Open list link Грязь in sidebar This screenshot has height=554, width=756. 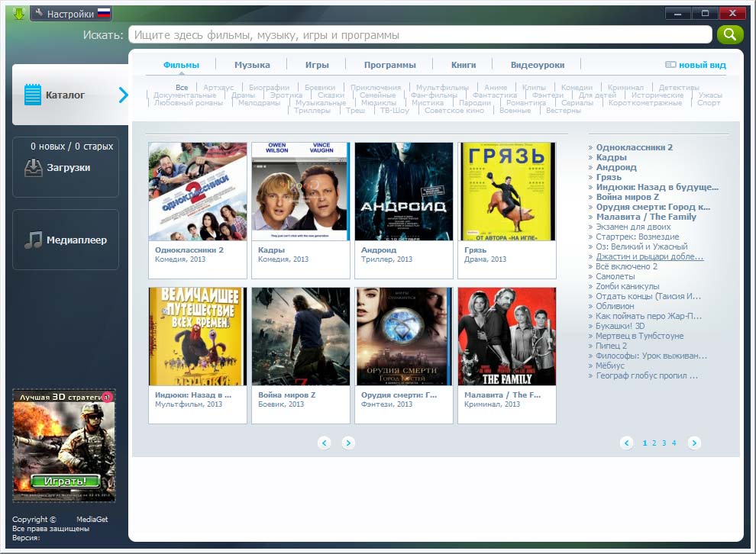(609, 177)
